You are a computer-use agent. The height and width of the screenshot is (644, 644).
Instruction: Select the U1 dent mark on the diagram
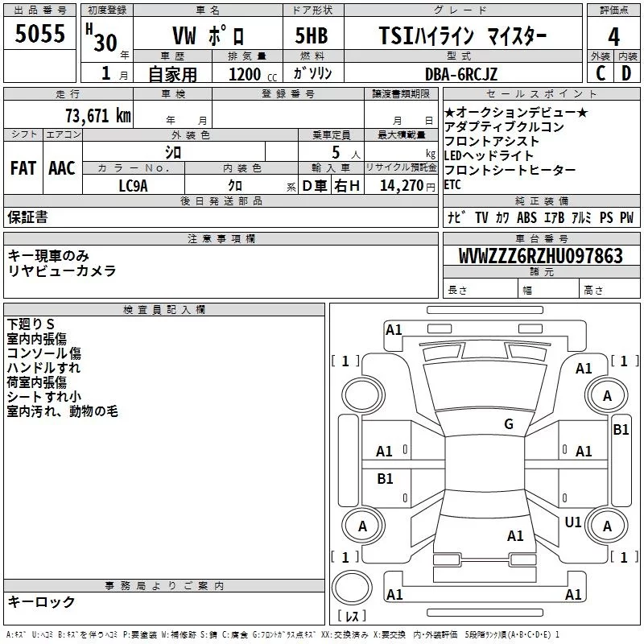tap(573, 522)
